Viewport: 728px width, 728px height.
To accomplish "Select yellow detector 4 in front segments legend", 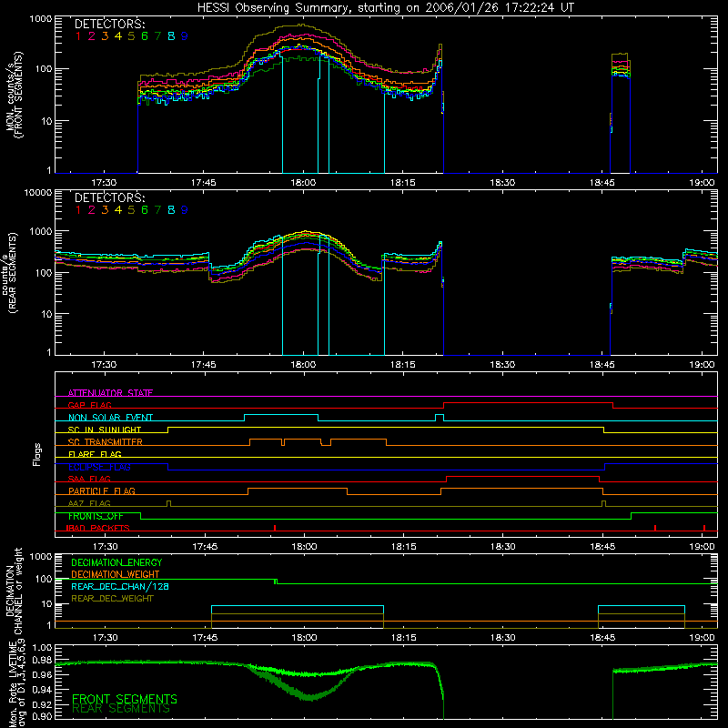I will [118, 36].
